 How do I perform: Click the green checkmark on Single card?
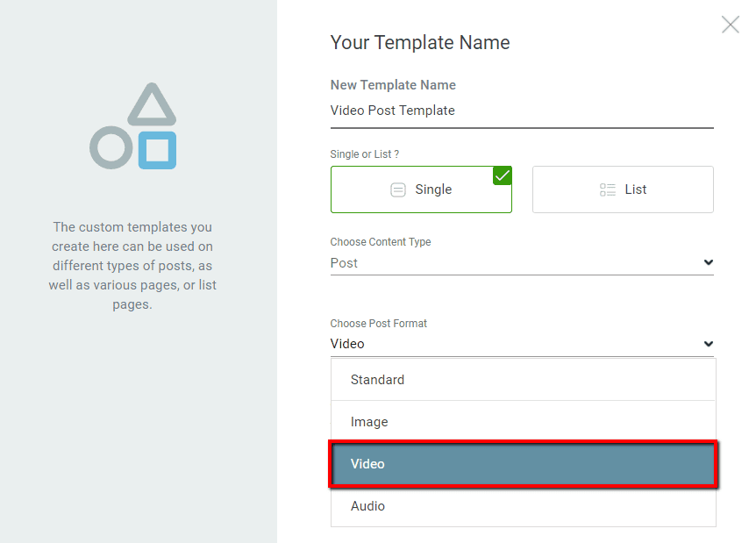point(502,175)
